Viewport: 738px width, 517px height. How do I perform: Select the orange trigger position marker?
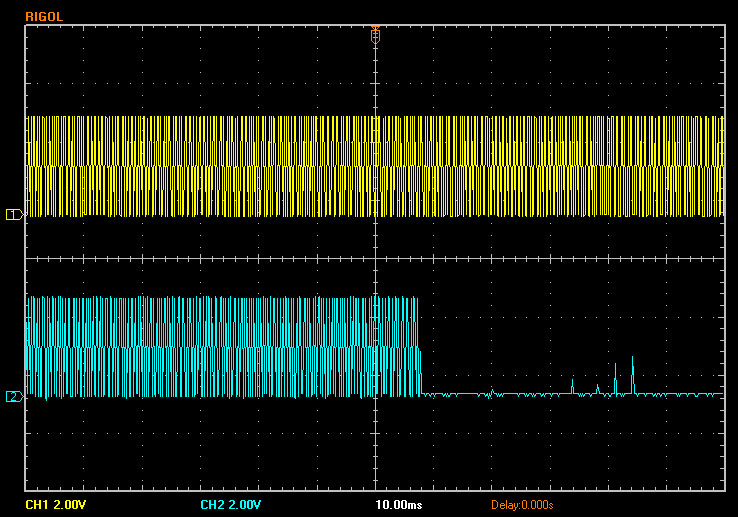pos(375,35)
